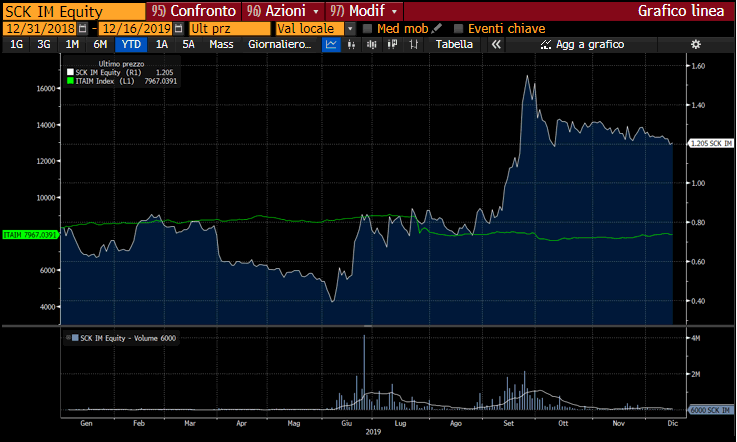
Task: Select the 6M time range
Action: [100, 44]
